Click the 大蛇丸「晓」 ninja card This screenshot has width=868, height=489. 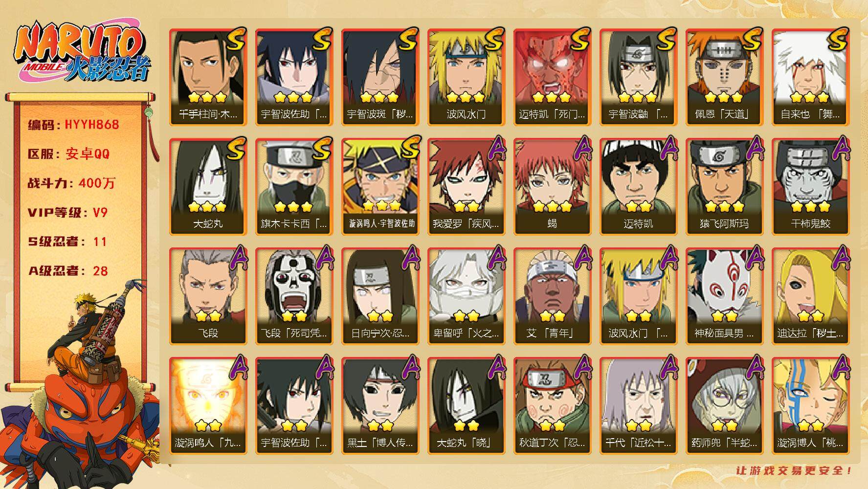466,406
